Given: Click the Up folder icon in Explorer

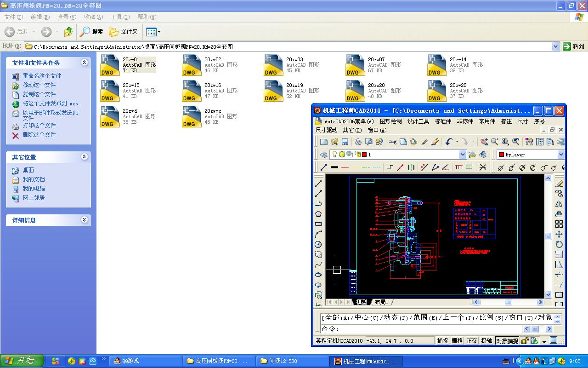Looking at the screenshot, I should click(x=68, y=32).
